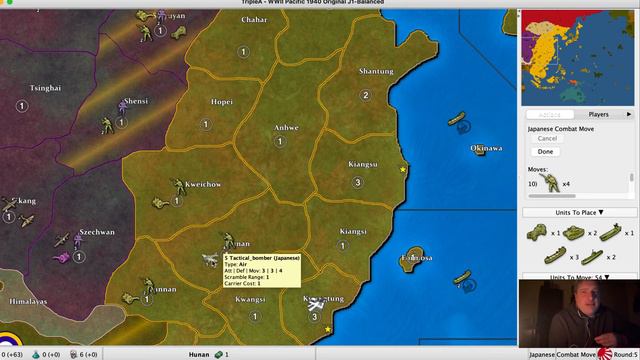Click the Anhwe territory label
Screen dimensions: 640x360
click(286, 128)
